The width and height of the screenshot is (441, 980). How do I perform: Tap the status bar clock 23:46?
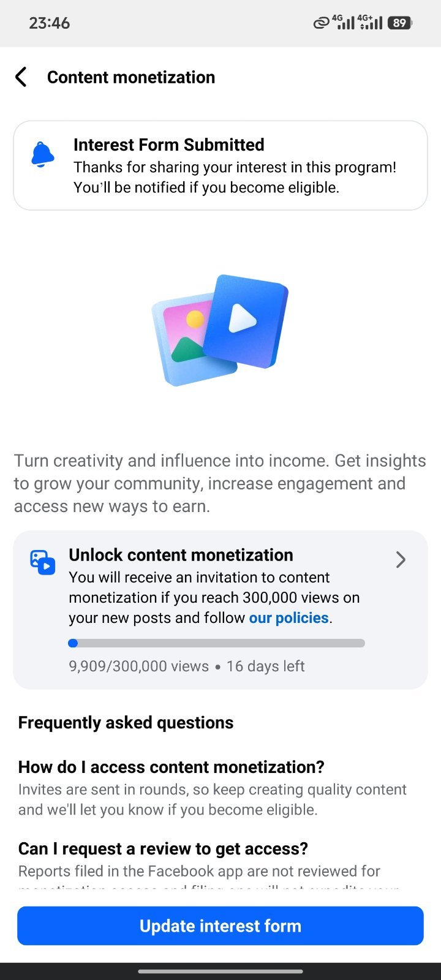click(x=50, y=23)
